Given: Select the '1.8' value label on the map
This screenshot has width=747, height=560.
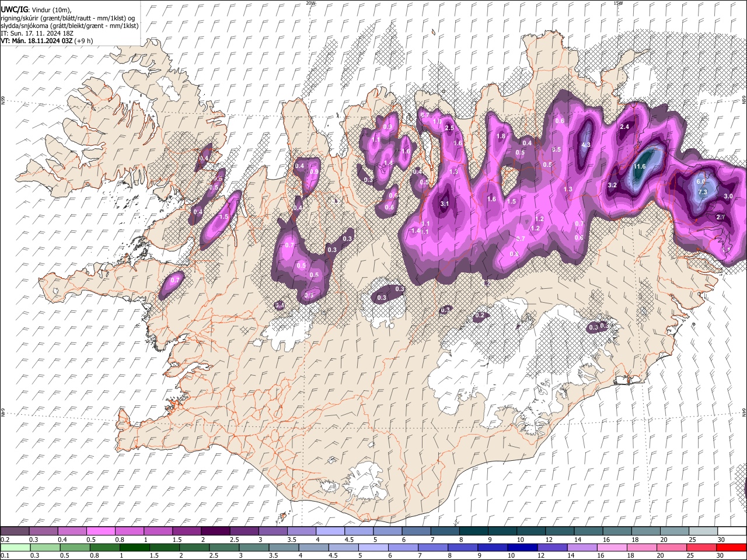Looking at the screenshot, I should coord(501,136).
